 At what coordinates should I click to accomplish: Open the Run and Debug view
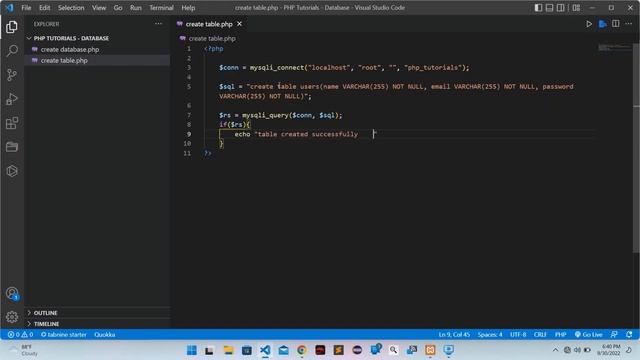point(12,99)
